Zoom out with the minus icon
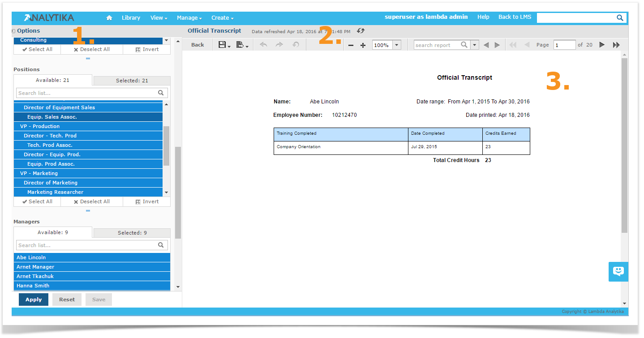644x338 pixels. (x=351, y=45)
